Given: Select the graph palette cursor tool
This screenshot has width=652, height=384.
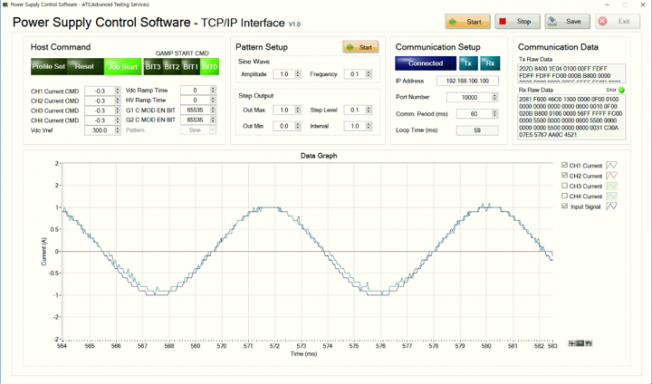Looking at the screenshot, I should [x=572, y=343].
